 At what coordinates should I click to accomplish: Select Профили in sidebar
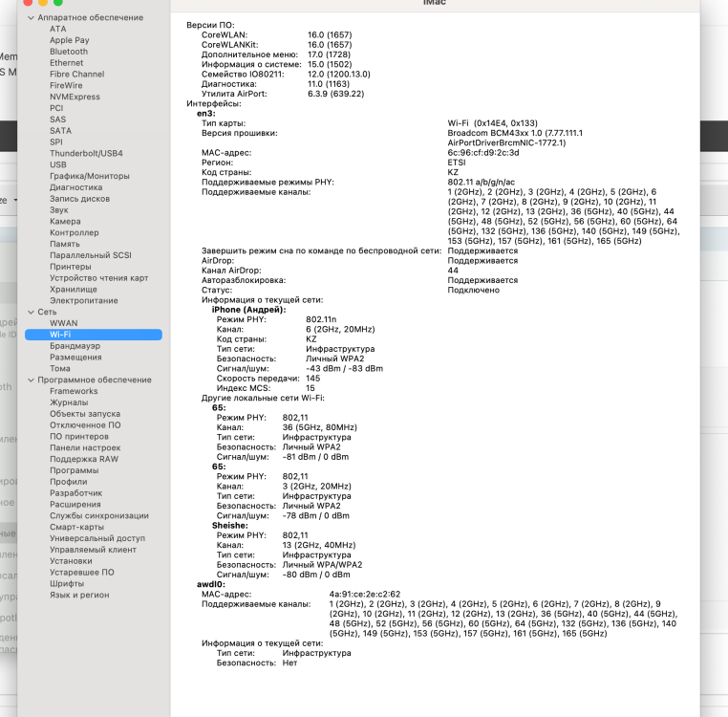(x=68, y=482)
